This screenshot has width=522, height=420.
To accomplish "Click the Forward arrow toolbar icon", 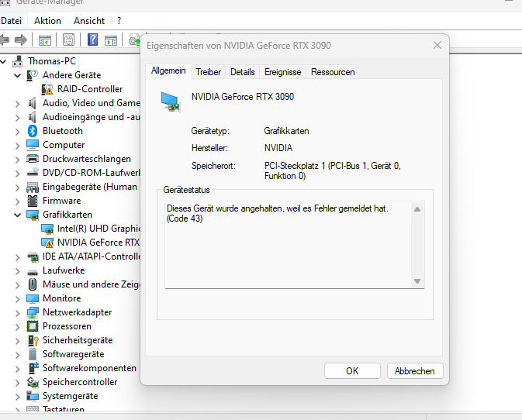I will coord(21,40).
